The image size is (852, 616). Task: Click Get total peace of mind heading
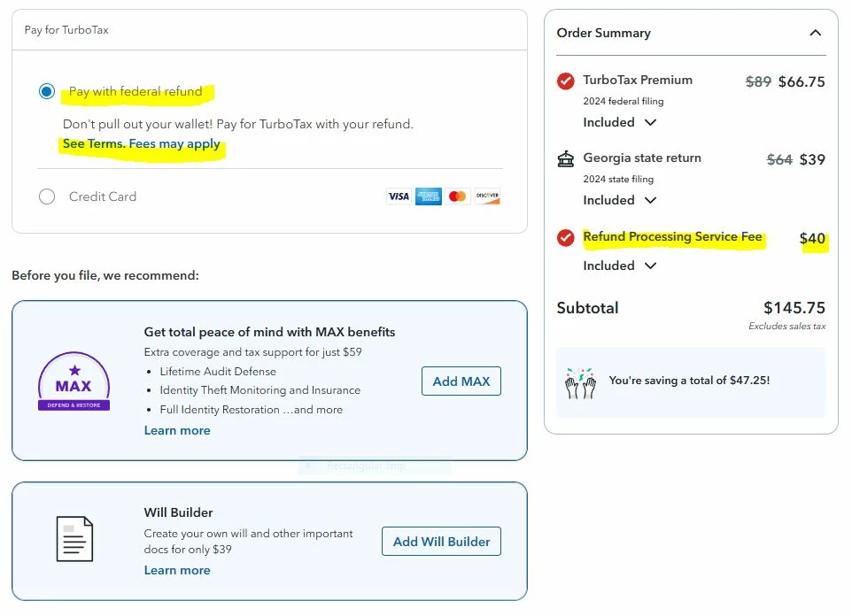(x=269, y=332)
